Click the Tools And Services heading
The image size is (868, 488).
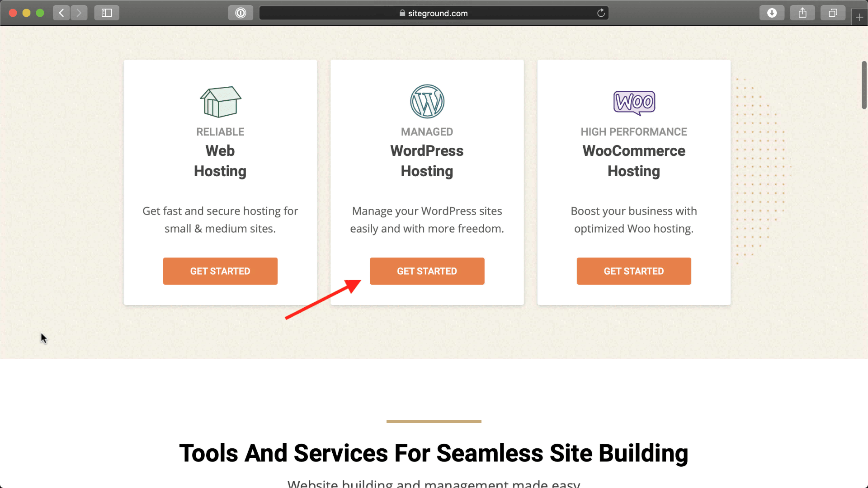tap(434, 453)
